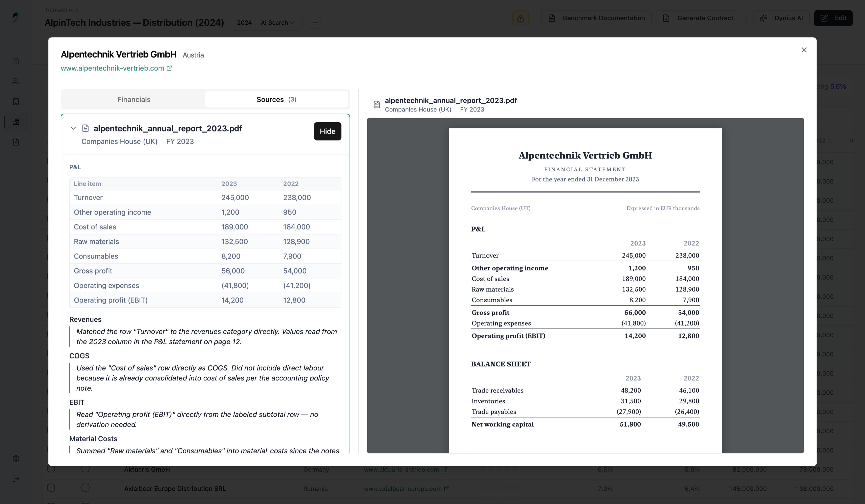Click the Raw materials row label in extracted table
The width and height of the screenshot is (865, 504).
pyautogui.click(x=96, y=242)
